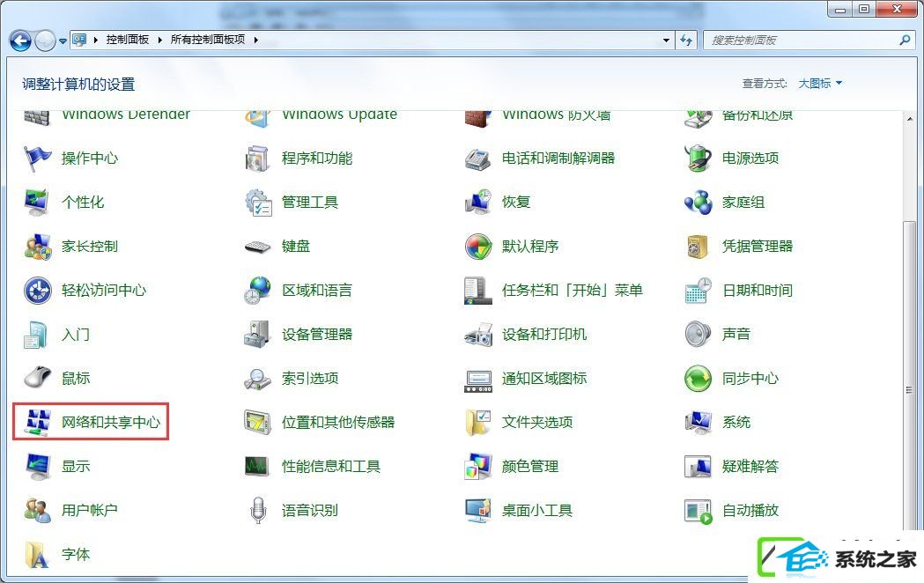
Task: Open the 疑难解答 icon
Action: pyautogui.click(x=699, y=467)
